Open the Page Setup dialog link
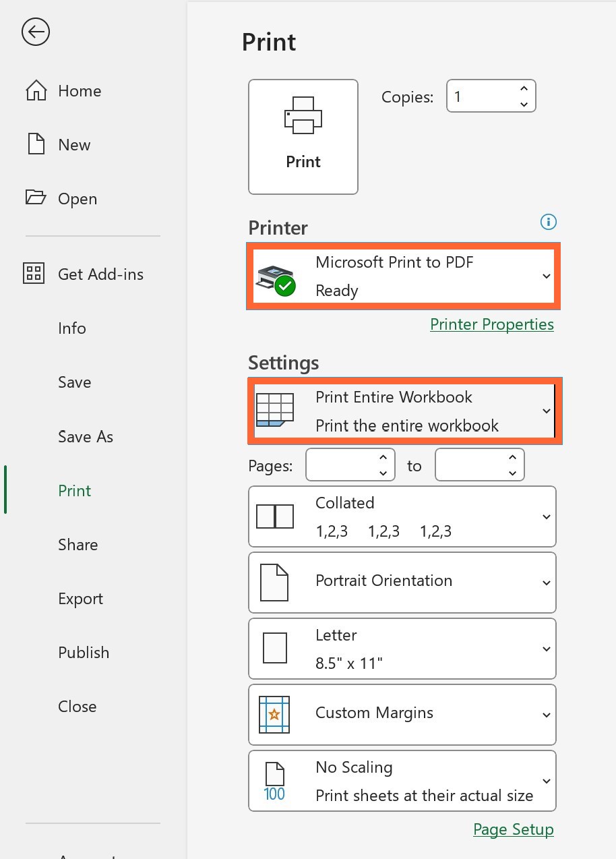Image resolution: width=616 pixels, height=859 pixels. pyautogui.click(x=513, y=829)
